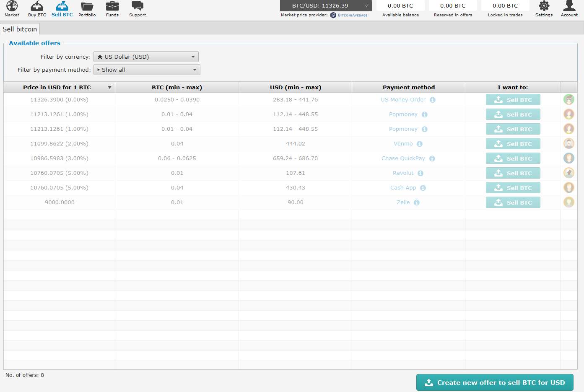Show info icon for Chase QuickPay

coord(432,158)
